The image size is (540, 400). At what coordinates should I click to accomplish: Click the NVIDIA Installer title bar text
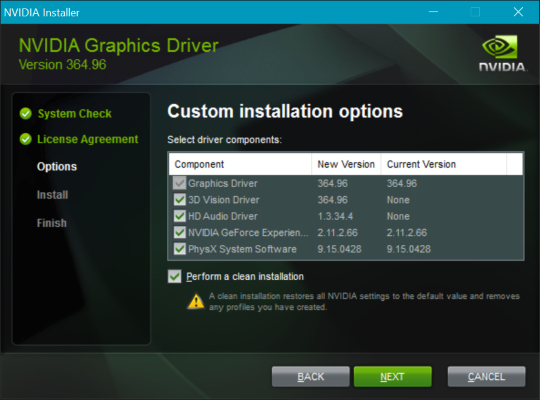(42, 13)
